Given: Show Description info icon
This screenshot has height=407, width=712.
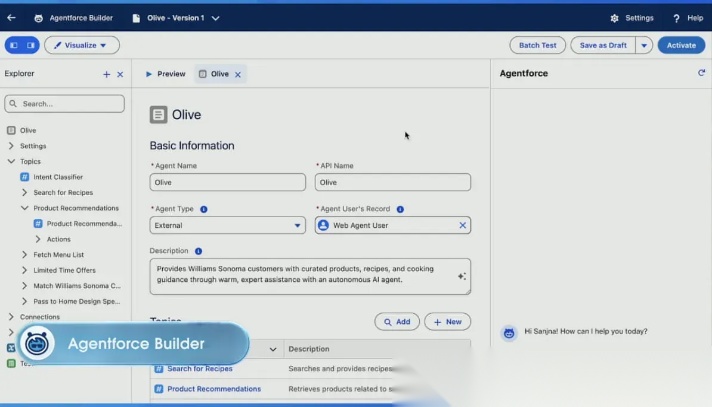Looking at the screenshot, I should click(x=198, y=251).
